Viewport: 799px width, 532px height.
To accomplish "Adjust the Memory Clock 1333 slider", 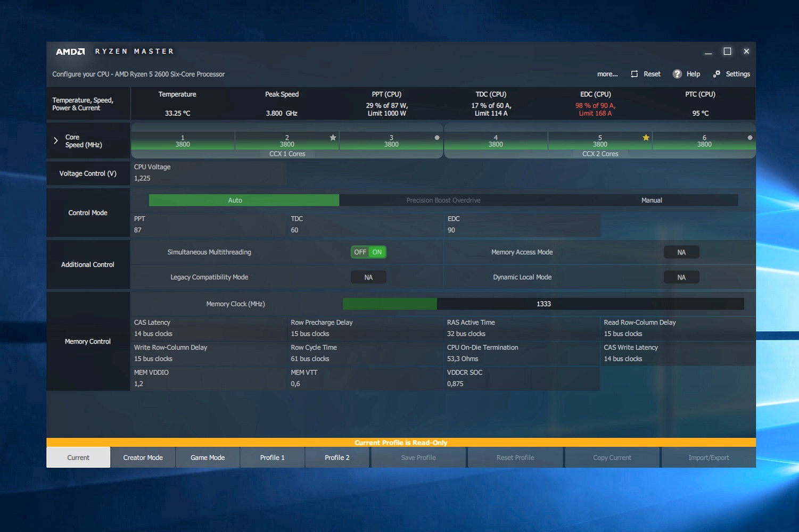I will [543, 304].
